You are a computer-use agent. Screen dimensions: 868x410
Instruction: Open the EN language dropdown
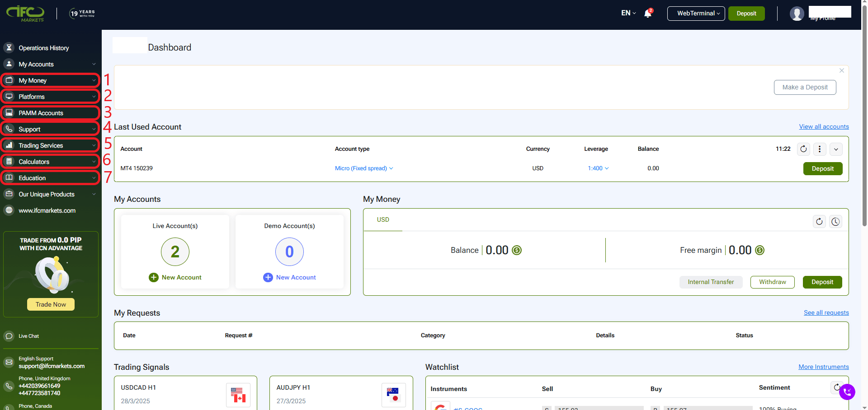(x=628, y=13)
